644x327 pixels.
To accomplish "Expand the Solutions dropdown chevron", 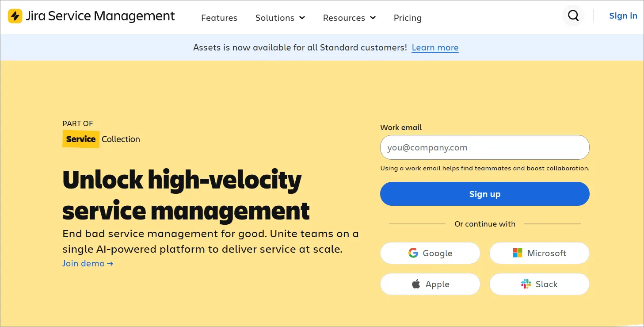I will coord(302,18).
